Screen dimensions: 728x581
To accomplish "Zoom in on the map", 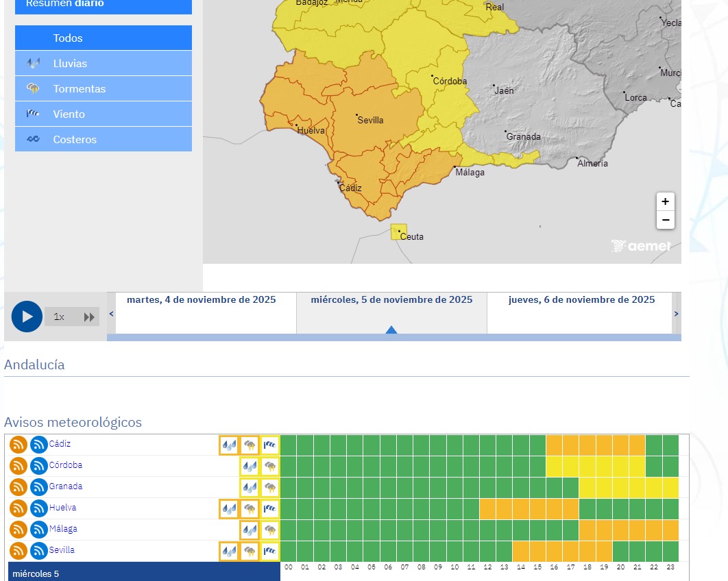I will [x=665, y=201].
